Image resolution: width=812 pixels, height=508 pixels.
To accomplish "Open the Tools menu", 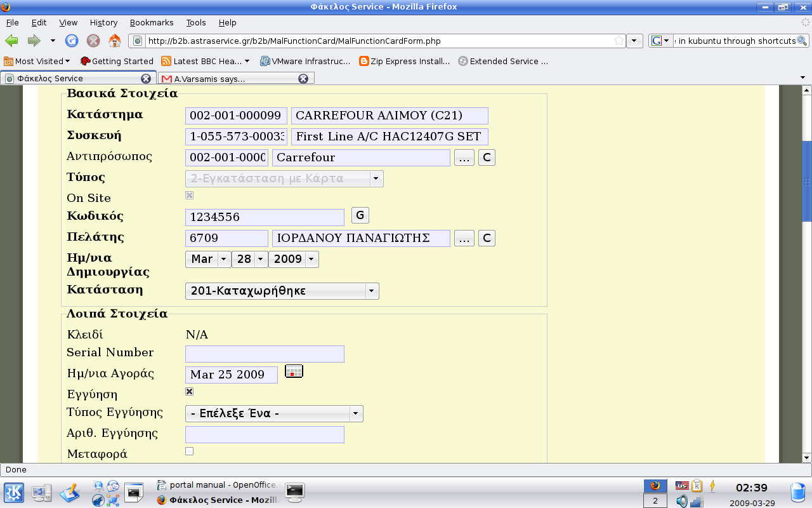I will tap(196, 22).
